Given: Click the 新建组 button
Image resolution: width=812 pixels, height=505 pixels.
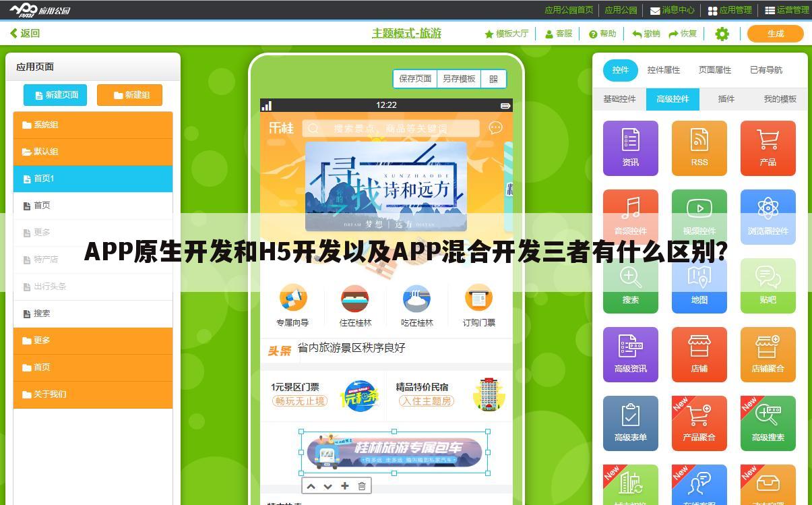Looking at the screenshot, I should coord(129,95).
